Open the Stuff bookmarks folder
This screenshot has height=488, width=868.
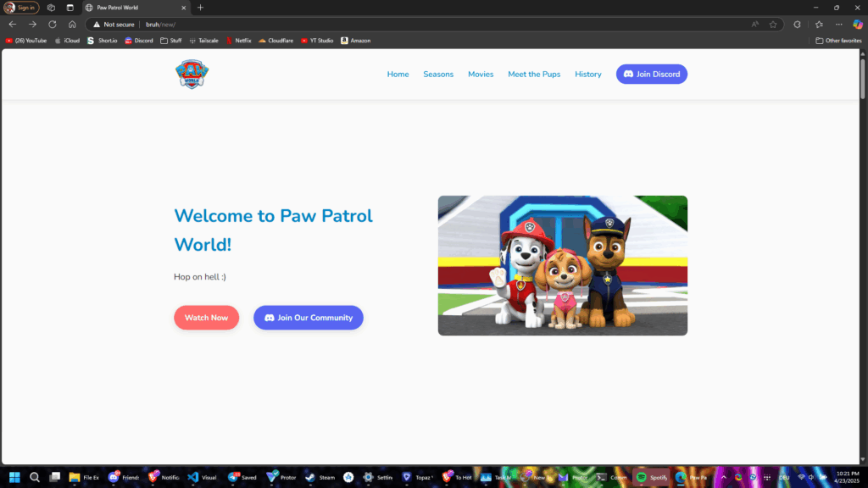coord(170,41)
